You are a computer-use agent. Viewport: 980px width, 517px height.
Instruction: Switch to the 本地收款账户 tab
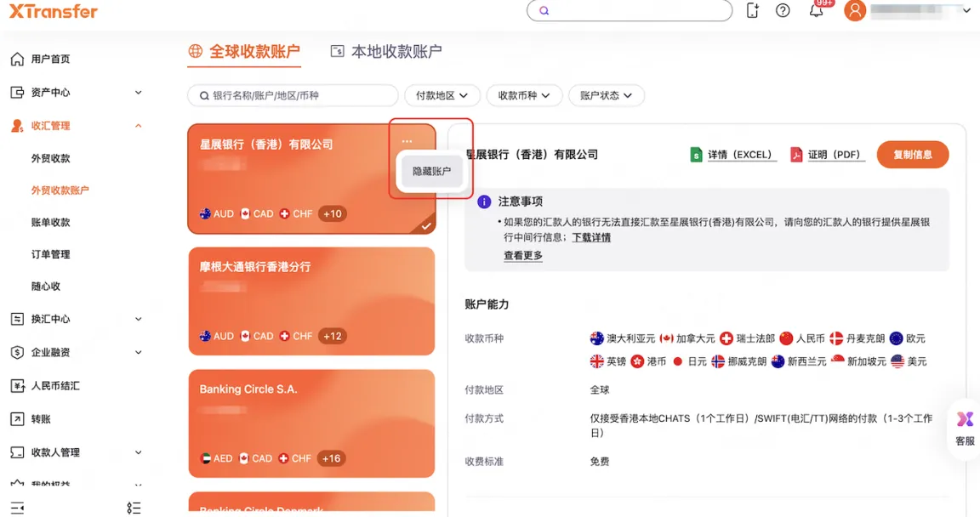click(387, 51)
